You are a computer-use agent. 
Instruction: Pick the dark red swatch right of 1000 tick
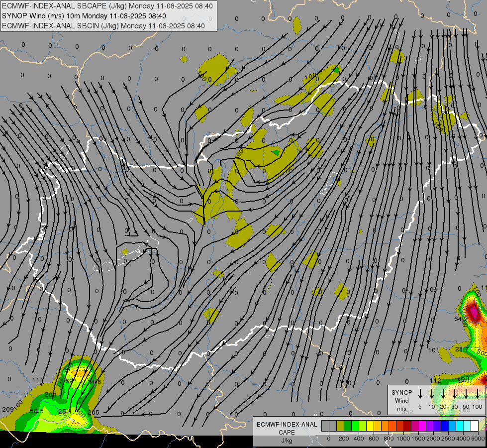coord(407,426)
